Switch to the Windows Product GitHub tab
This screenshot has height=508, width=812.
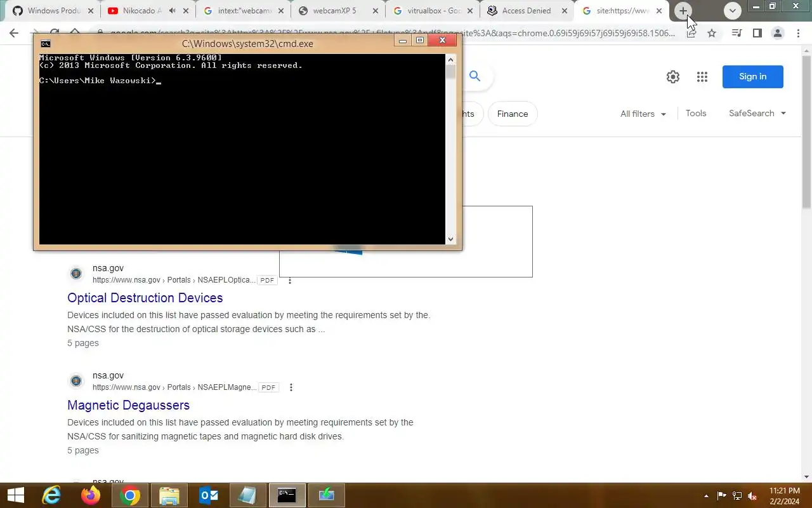(x=52, y=11)
